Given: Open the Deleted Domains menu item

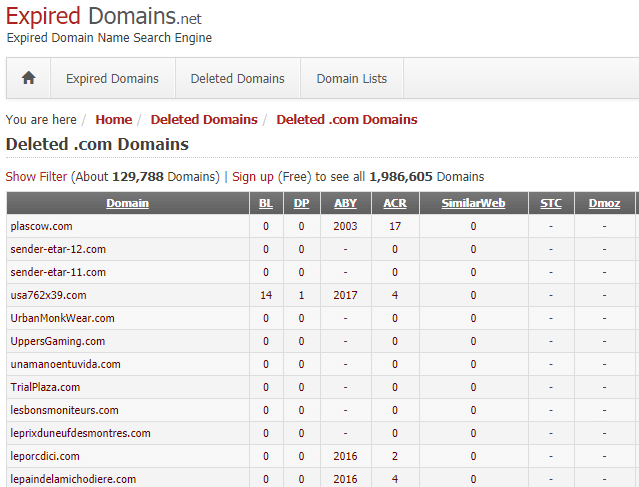Looking at the screenshot, I should point(237,78).
